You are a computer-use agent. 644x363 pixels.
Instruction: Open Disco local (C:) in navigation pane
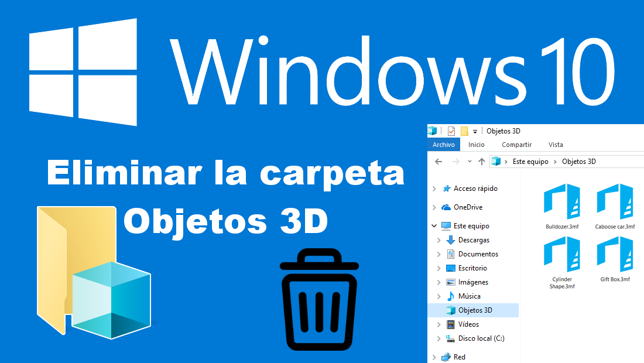[481, 338]
